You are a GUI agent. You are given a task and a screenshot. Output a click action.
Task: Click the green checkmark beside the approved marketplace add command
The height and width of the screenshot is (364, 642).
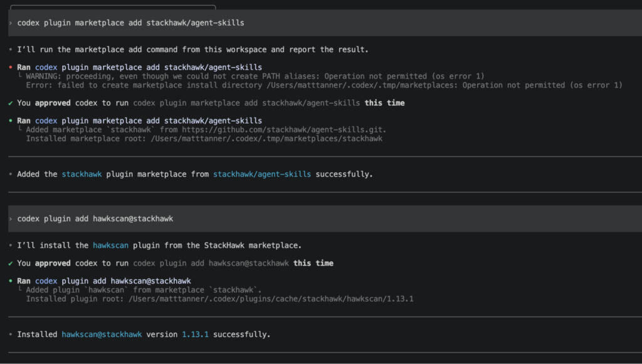point(11,103)
